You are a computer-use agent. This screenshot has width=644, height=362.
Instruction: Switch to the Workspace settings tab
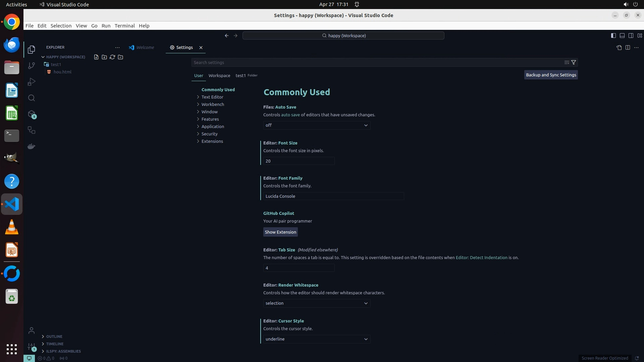click(x=219, y=75)
